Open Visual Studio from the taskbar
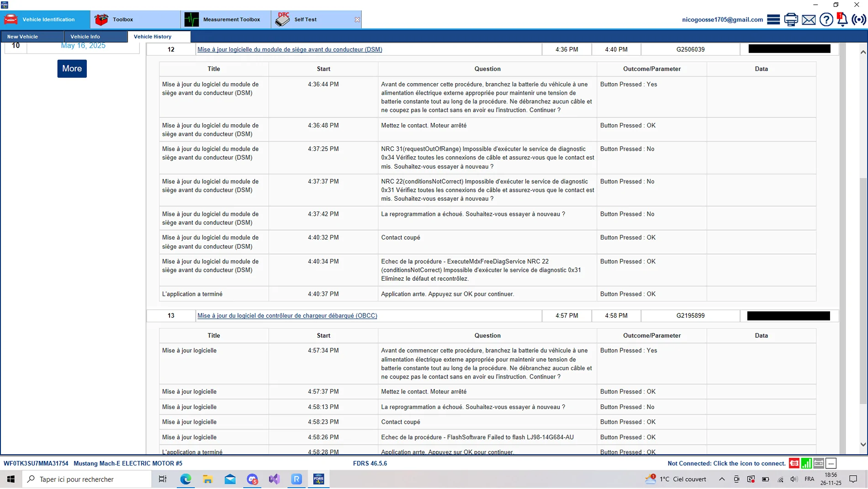868x489 pixels. [x=274, y=479]
